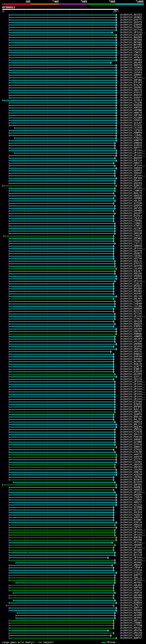Viewport: 146px width, 644px height.
Task: Select the UniRef100_A7QTC5 label
Action: tap(131, 93)
